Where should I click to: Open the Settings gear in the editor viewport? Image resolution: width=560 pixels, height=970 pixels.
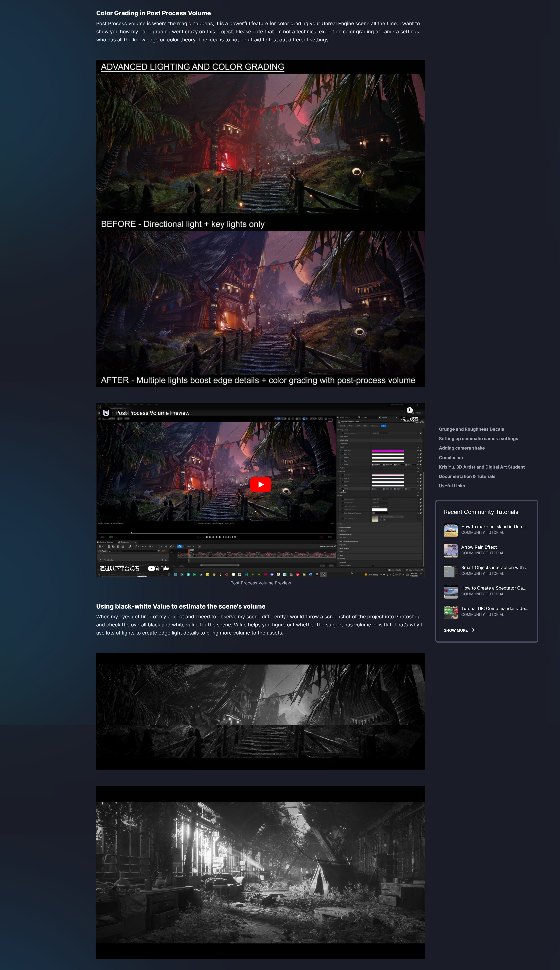click(413, 413)
